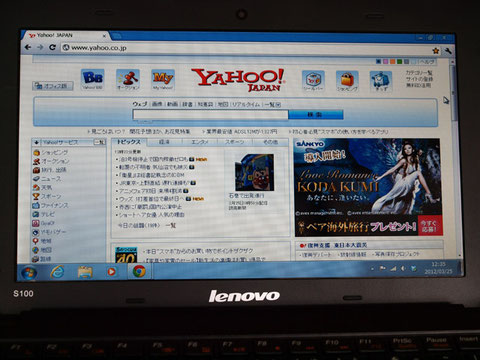Reload the page with the refresh button
Image resolution: width=480 pixels, height=360 pixels.
(52, 47)
